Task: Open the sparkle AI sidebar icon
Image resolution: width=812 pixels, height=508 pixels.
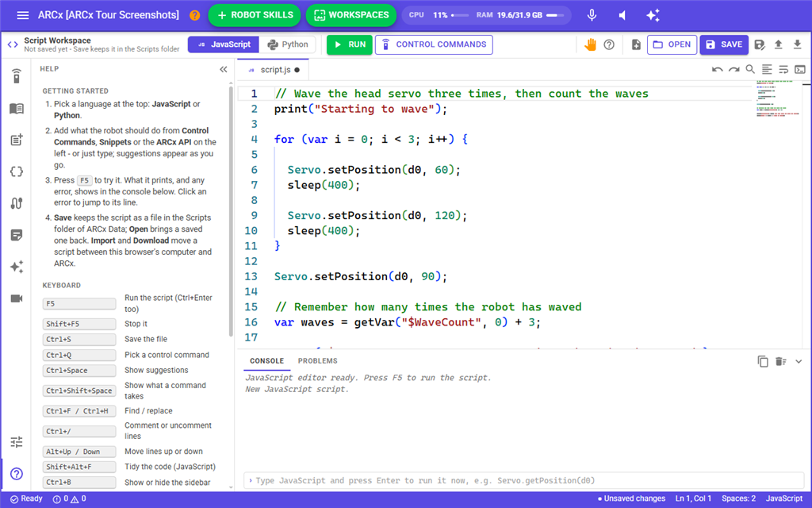Action: tap(17, 267)
